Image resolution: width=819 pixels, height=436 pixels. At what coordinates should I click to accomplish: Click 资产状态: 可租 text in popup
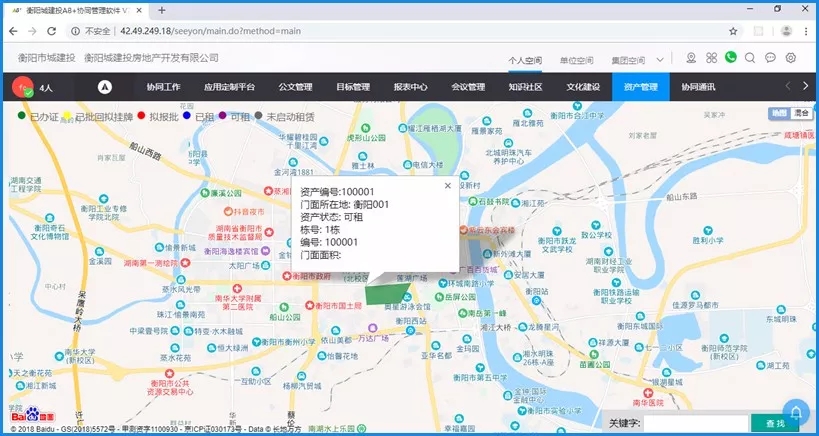click(x=332, y=217)
